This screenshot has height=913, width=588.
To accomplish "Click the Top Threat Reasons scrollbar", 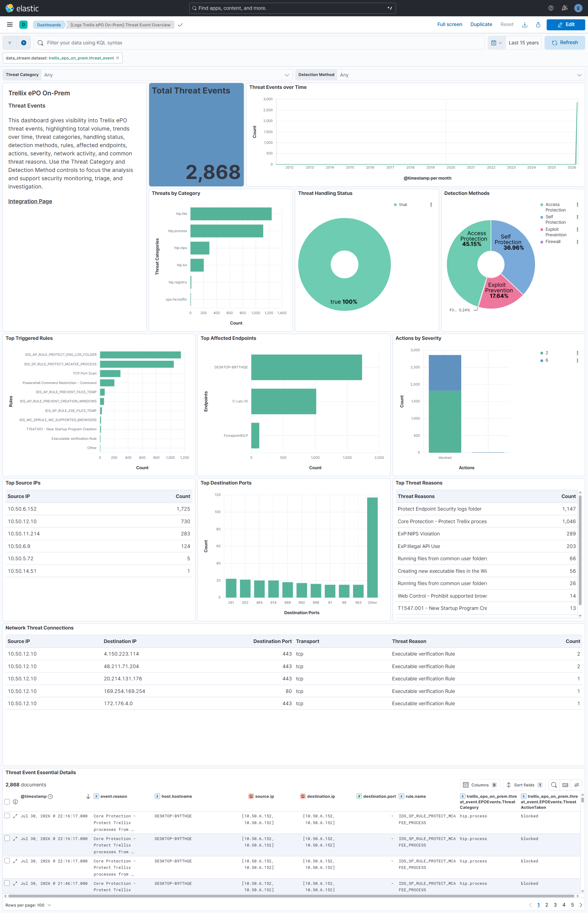I will pos(580,550).
